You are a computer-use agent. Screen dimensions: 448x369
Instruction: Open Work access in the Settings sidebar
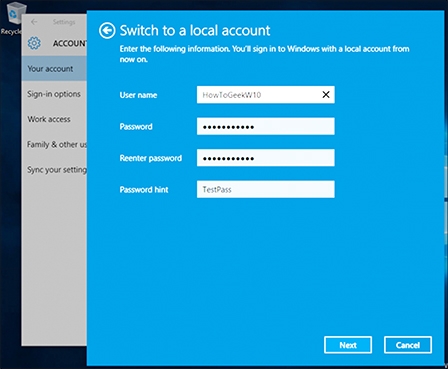coord(54,119)
